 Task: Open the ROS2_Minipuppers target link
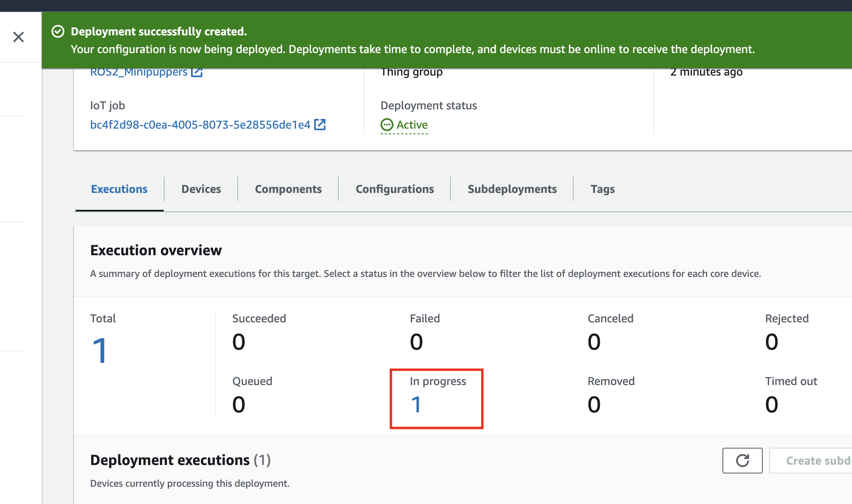[138, 72]
